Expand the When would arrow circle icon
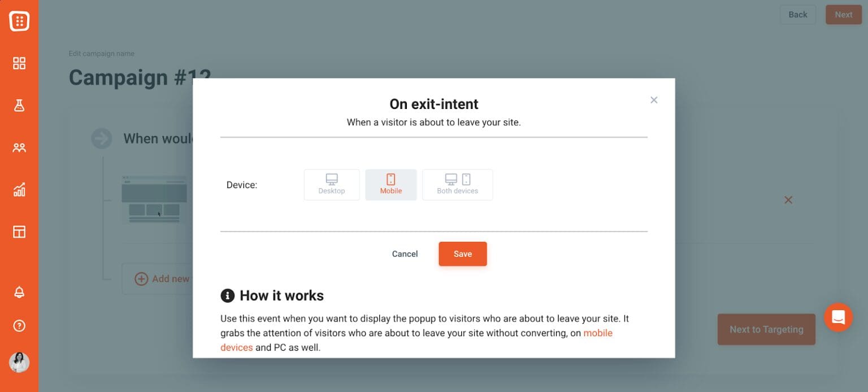This screenshot has height=392, width=868. tap(101, 138)
